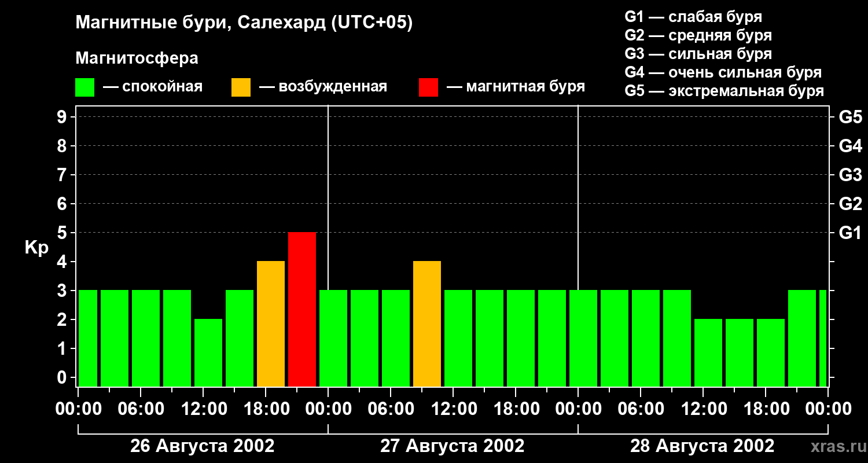Click the "— магнитная буря" legend label
868x463 pixels.
[x=516, y=87]
